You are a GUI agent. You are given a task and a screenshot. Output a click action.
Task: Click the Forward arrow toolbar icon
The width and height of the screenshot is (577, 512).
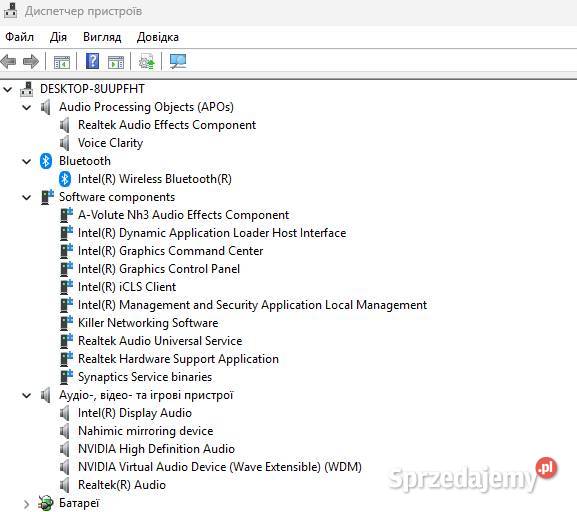[31, 61]
